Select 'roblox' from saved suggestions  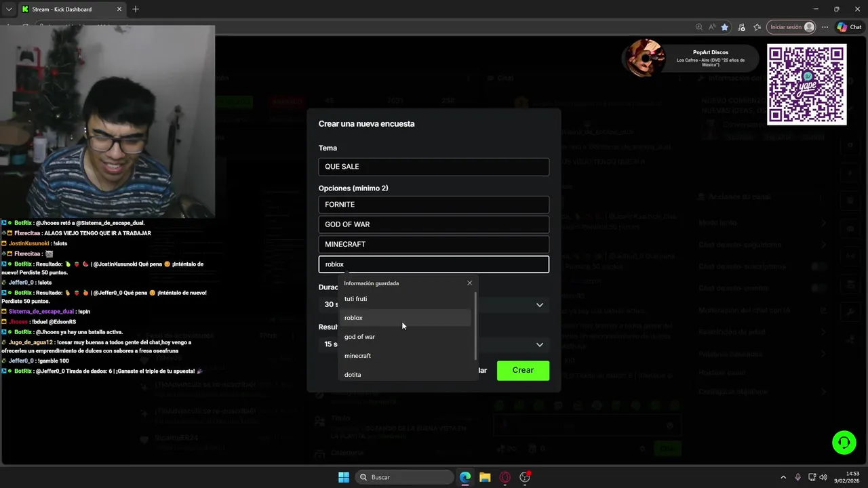405,318
